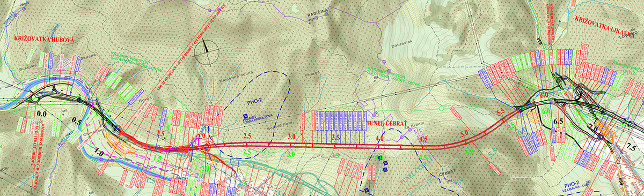
Task: Click the purple Radičiná peak marker
Action: click(x=317, y=18)
